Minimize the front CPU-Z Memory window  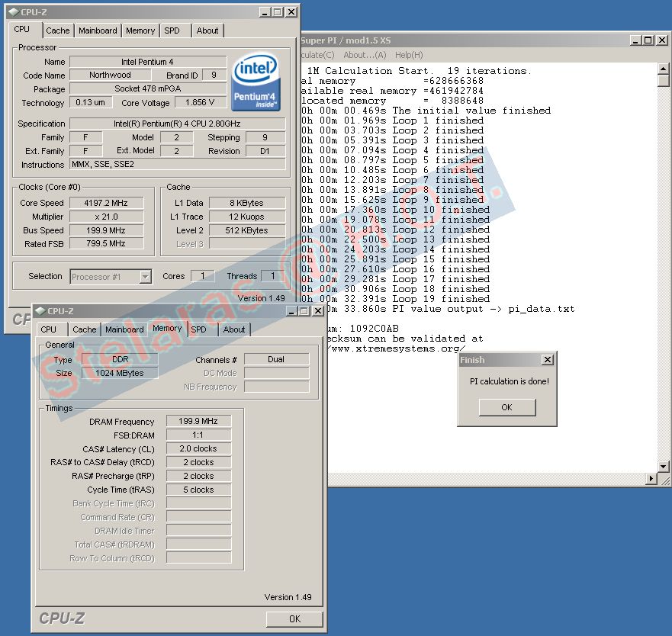(291, 310)
